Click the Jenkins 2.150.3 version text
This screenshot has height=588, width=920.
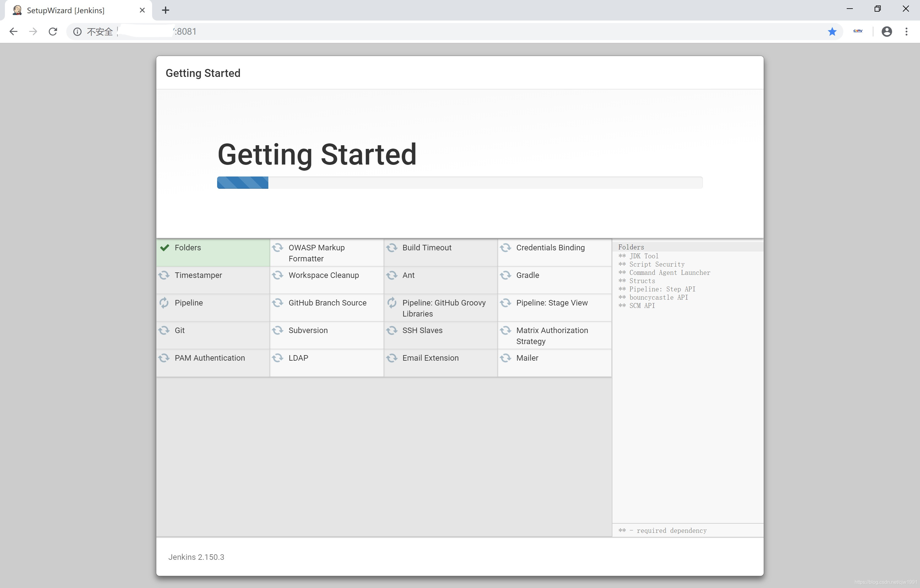point(196,557)
